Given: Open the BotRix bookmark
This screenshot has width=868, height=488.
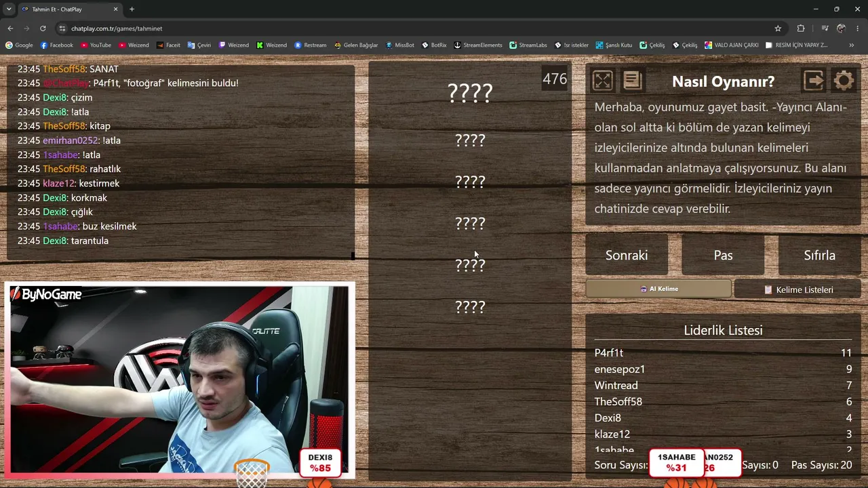Looking at the screenshot, I should 435,45.
